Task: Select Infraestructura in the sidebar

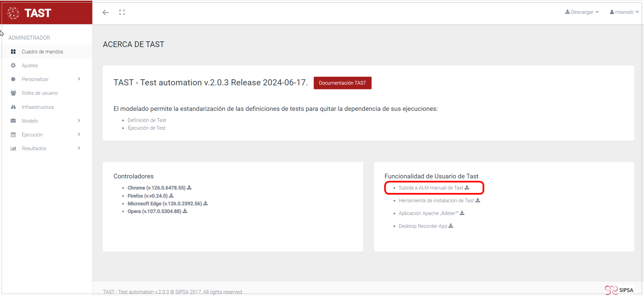Action: pyautogui.click(x=38, y=107)
